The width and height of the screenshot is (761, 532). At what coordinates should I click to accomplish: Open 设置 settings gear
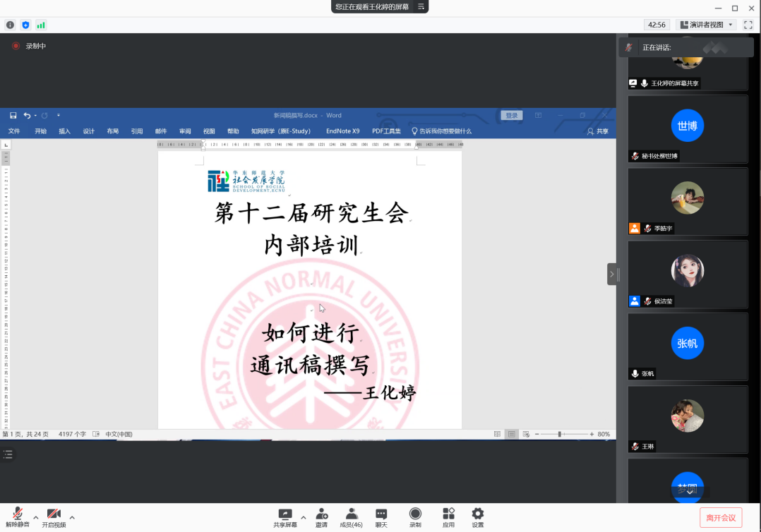coord(478,517)
